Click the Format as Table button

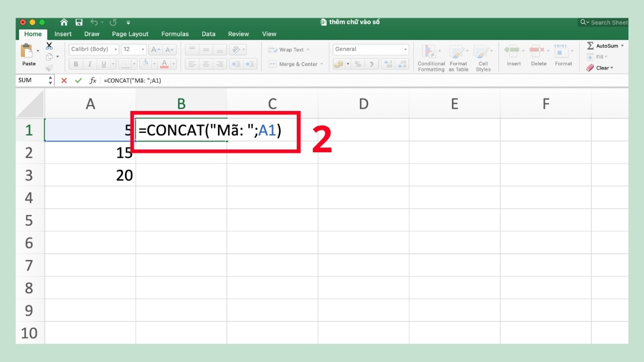click(x=458, y=56)
